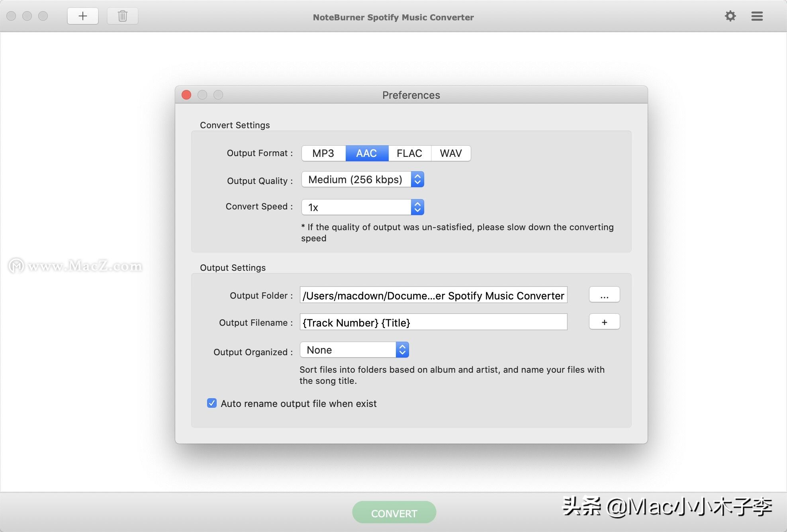Click the Convert Speed stepper arrows

(x=417, y=207)
